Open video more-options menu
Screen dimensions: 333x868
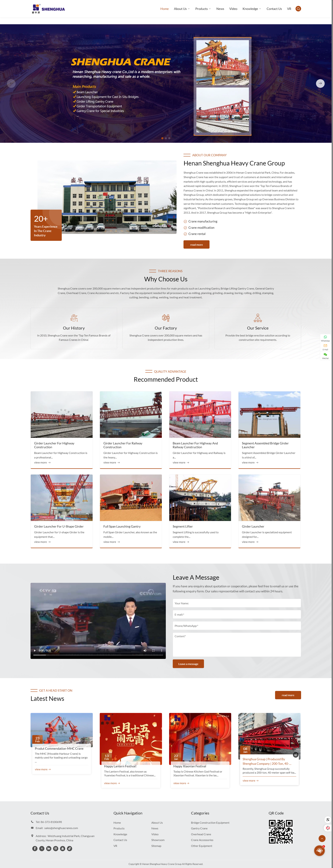pos(161,650)
